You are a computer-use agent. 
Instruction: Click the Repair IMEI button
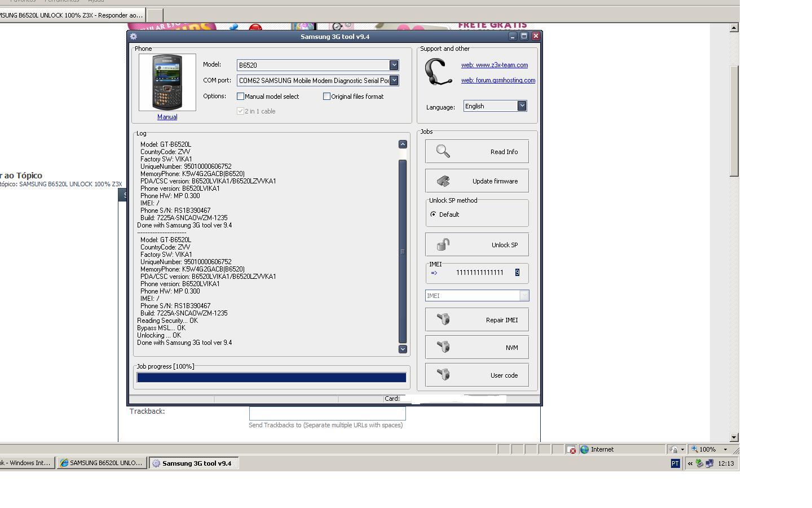point(477,319)
